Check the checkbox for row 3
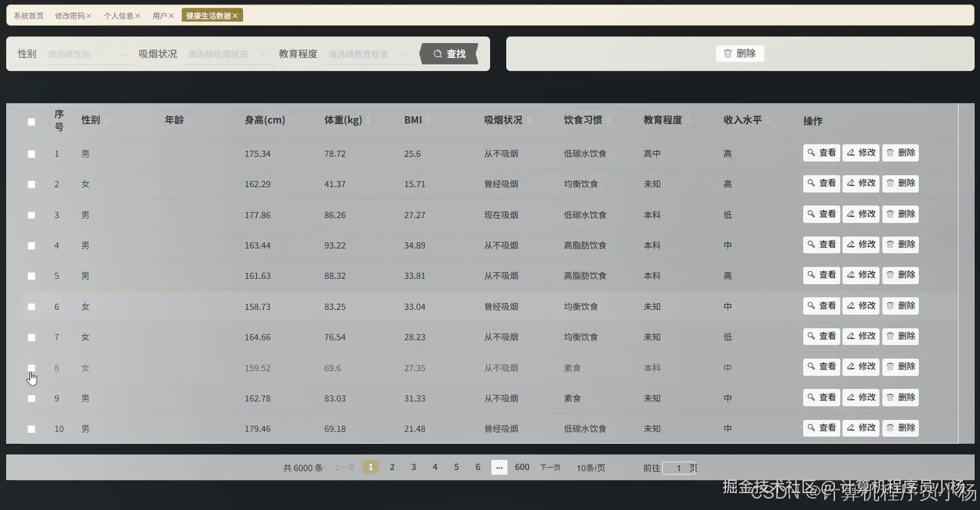Viewport: 980px width, 510px height. point(32,215)
